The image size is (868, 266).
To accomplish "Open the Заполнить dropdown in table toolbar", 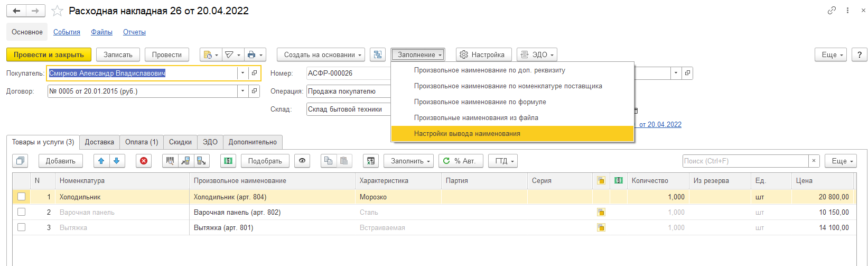I will click(409, 161).
